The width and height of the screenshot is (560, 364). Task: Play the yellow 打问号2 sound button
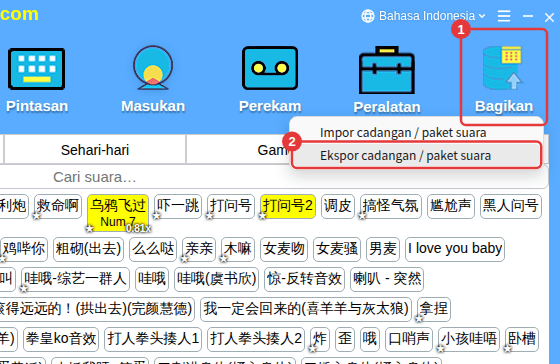tap(288, 206)
